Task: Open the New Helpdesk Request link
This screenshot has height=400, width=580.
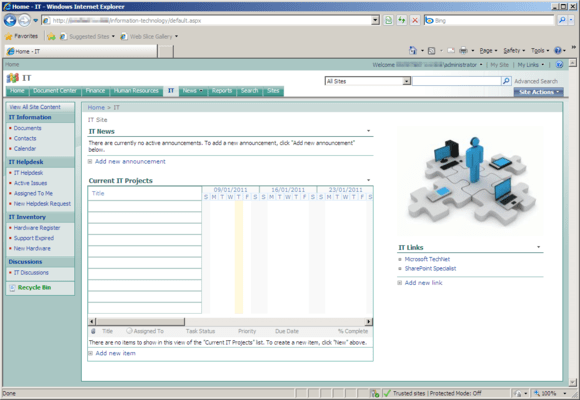Action: pyautogui.click(x=42, y=204)
